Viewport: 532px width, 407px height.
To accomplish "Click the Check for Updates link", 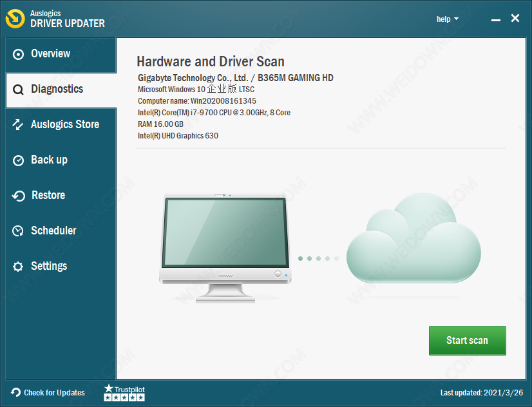I will [x=54, y=392].
